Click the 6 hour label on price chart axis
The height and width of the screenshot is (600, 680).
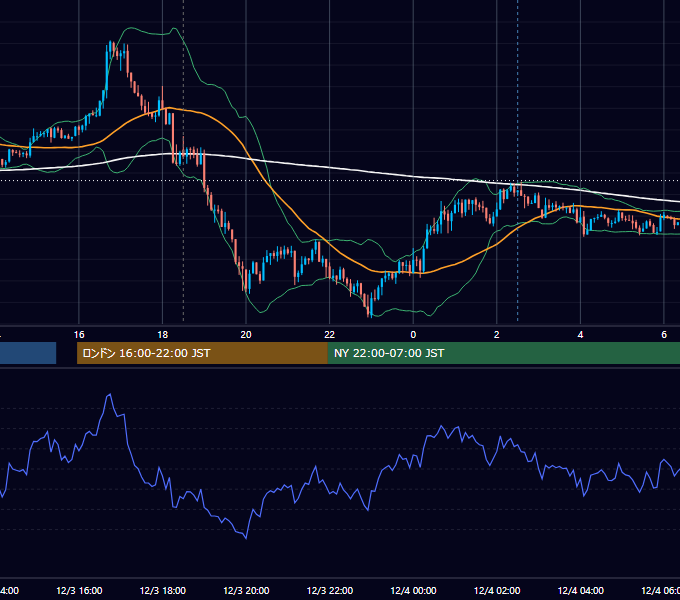coord(664,335)
